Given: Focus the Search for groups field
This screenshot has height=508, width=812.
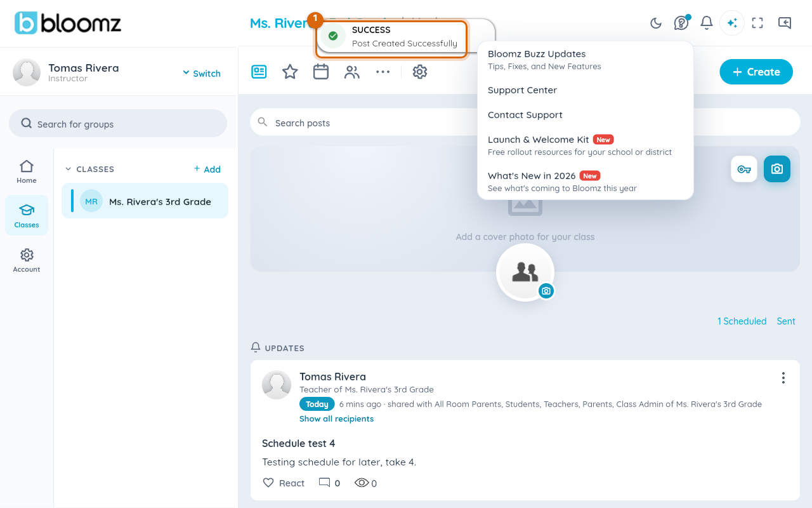Looking at the screenshot, I should coord(118,123).
